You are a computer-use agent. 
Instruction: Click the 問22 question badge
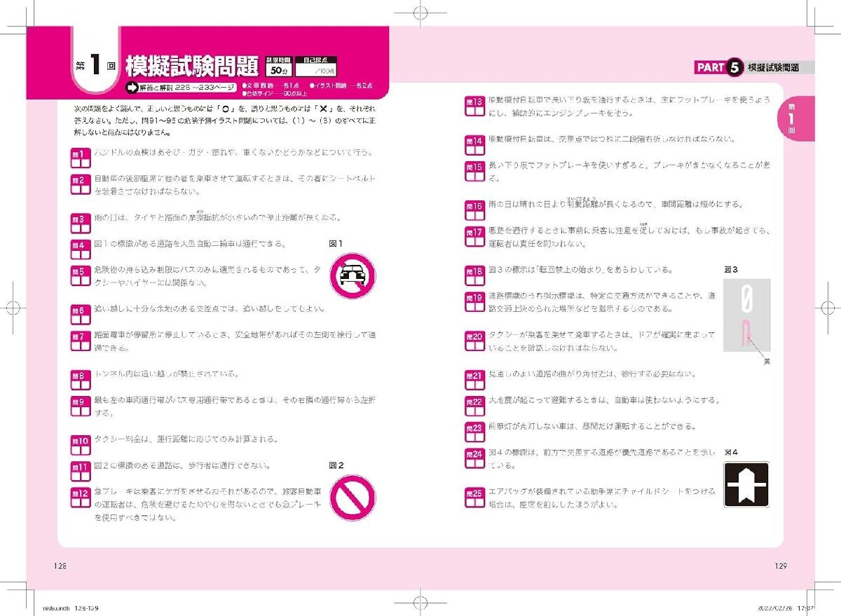475,405
